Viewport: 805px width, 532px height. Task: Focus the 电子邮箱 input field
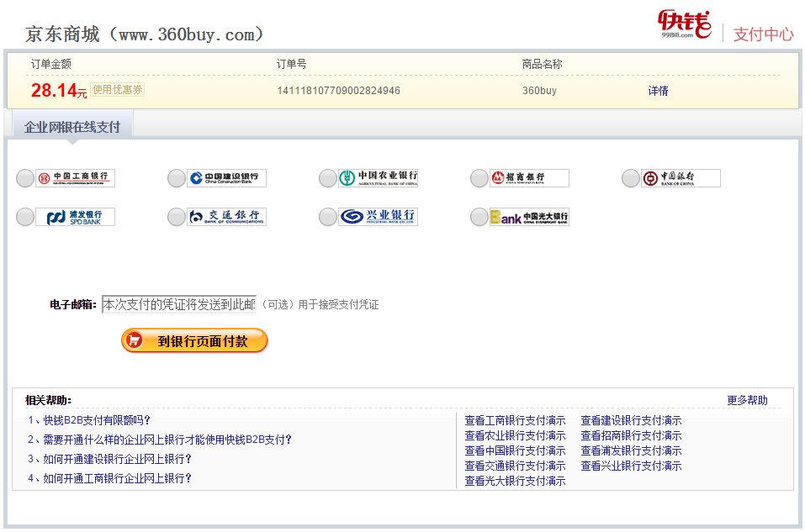[x=179, y=304]
